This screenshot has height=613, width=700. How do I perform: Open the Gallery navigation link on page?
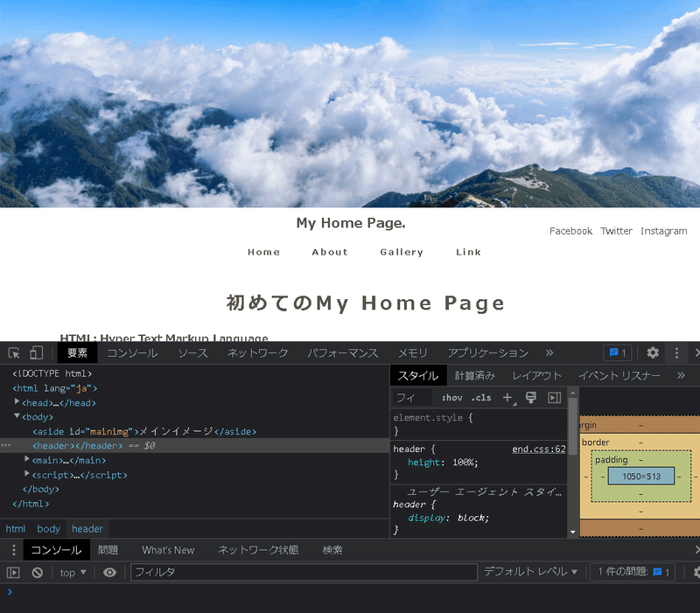pos(402,252)
